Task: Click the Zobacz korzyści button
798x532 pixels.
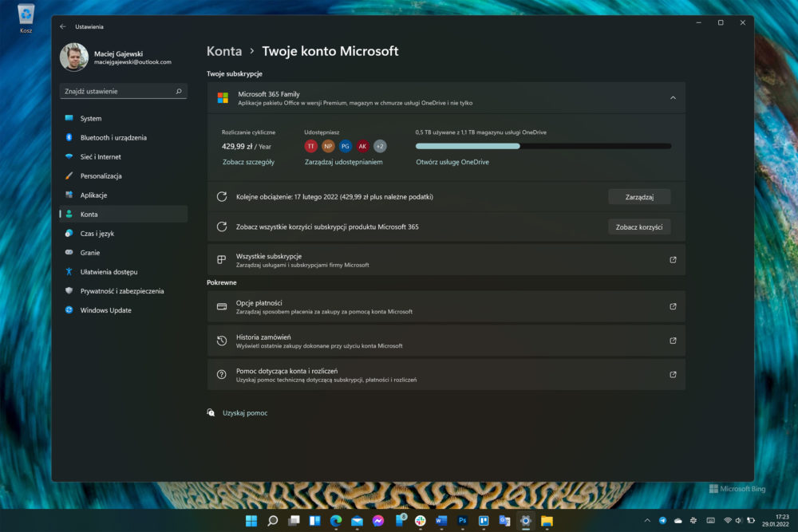Action: 639,227
